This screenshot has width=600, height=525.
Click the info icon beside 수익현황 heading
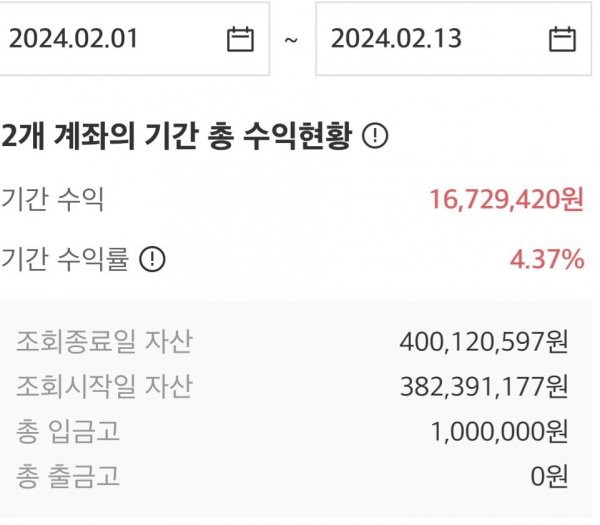pos(375,135)
